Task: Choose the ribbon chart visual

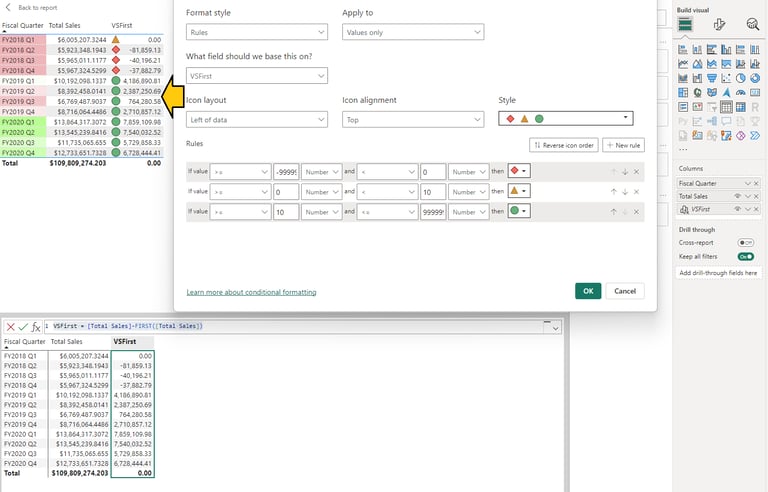Action: pos(683,78)
